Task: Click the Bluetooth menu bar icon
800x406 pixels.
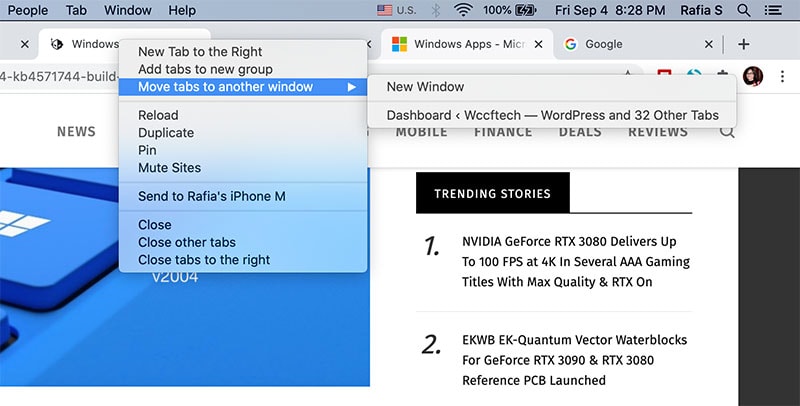Action: click(435, 10)
